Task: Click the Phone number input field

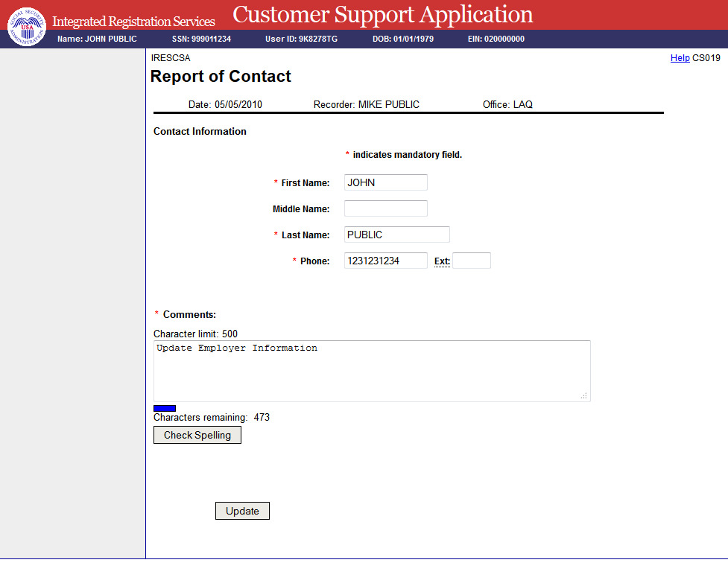Action: click(x=385, y=261)
